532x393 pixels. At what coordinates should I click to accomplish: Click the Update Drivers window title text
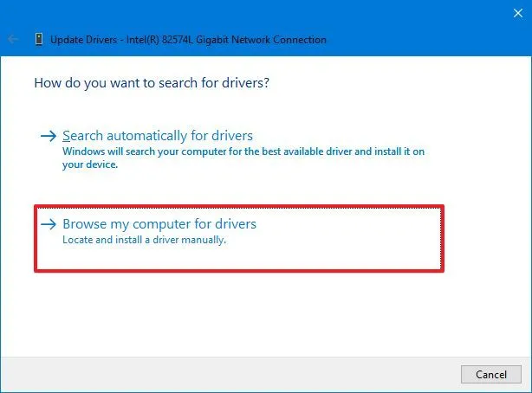click(x=188, y=40)
